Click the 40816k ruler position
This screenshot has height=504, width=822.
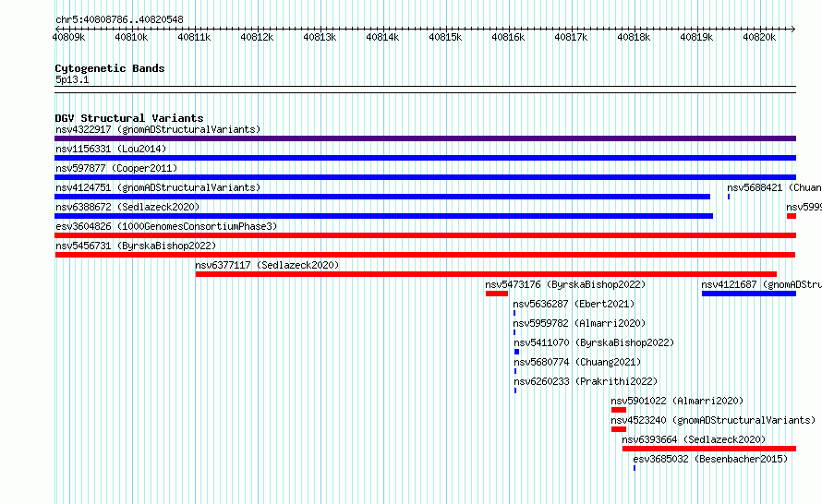(x=508, y=37)
